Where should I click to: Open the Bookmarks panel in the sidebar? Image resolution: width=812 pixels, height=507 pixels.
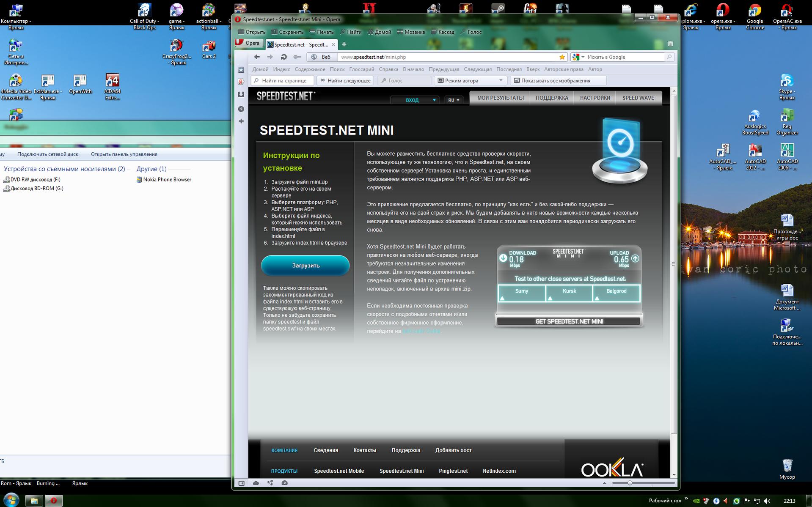241,70
